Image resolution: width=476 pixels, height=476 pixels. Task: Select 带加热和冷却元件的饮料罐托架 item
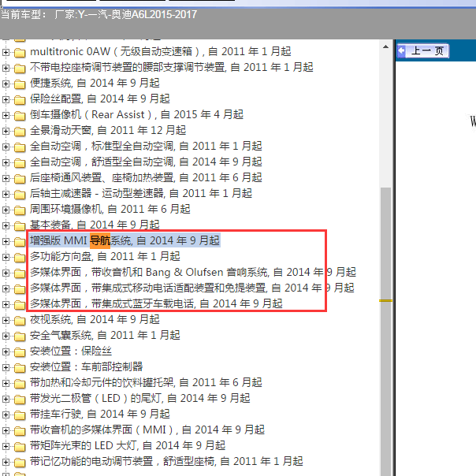tap(146, 383)
